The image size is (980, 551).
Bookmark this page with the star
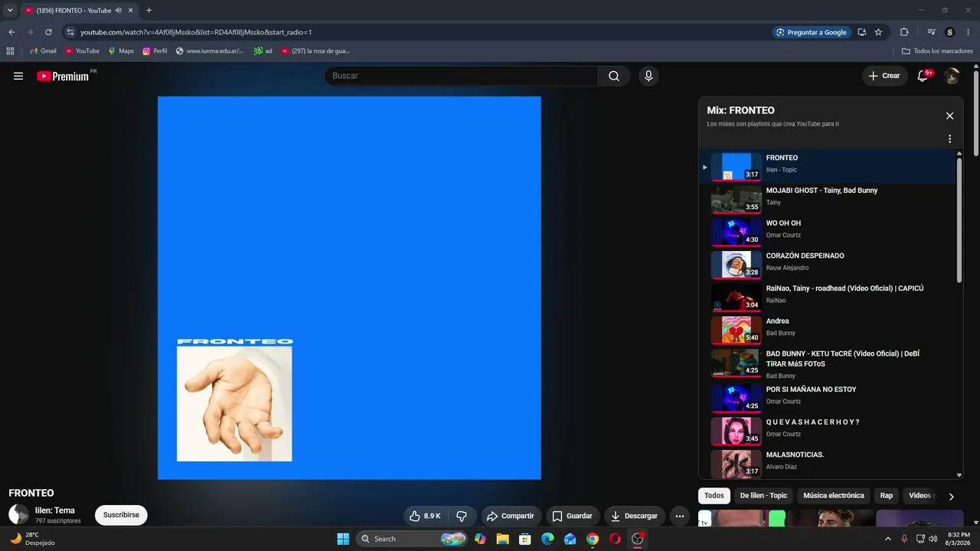tap(878, 32)
